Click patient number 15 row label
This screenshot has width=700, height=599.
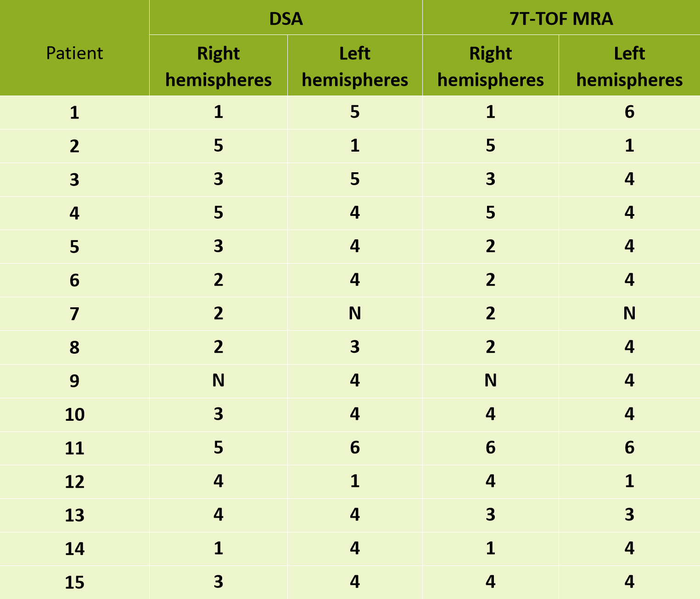coord(74,582)
